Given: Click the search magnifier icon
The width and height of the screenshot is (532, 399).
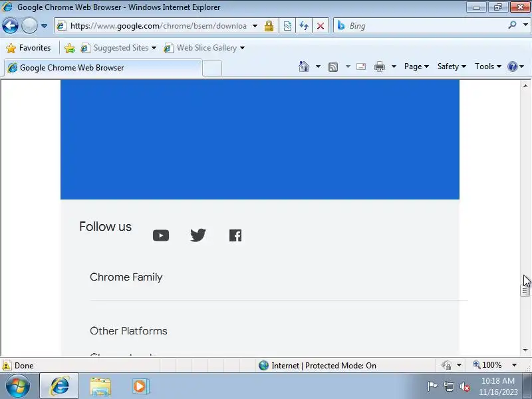Looking at the screenshot, I should click(x=512, y=25).
